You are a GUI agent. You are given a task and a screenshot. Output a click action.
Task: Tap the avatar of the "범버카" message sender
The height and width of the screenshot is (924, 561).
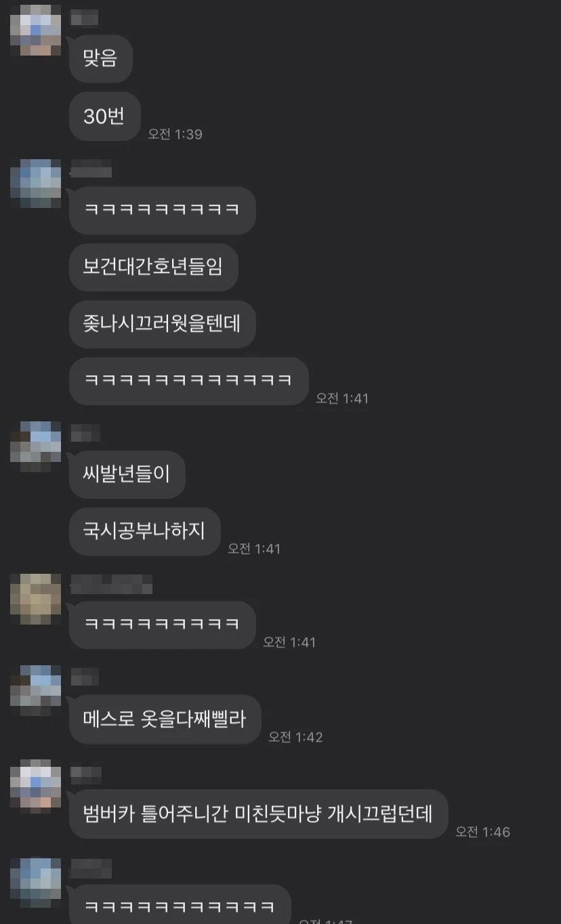pos(36,786)
